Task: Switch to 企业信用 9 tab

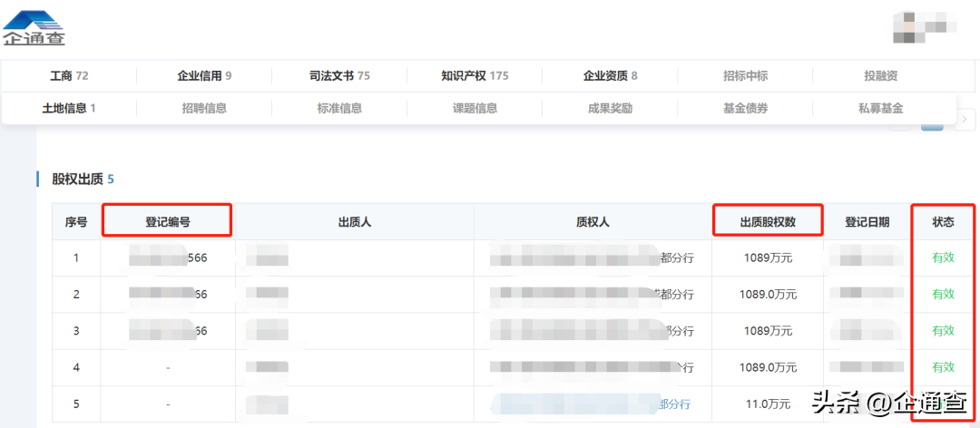Action: coord(204,76)
